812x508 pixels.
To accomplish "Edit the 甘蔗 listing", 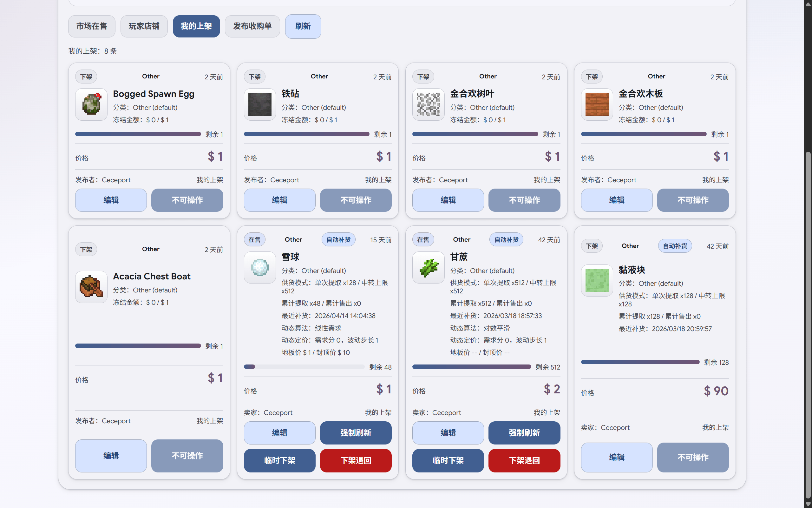I will (x=448, y=433).
